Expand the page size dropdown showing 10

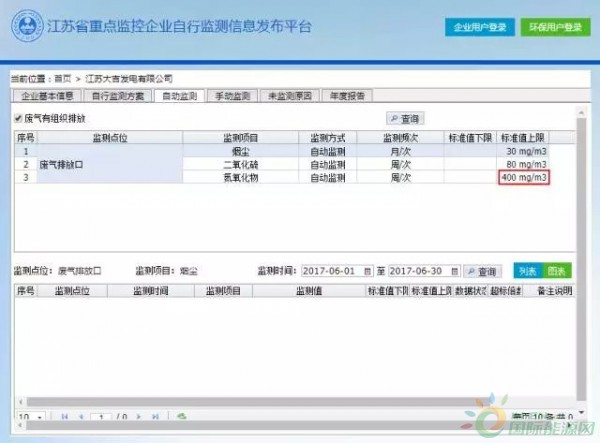39,415
